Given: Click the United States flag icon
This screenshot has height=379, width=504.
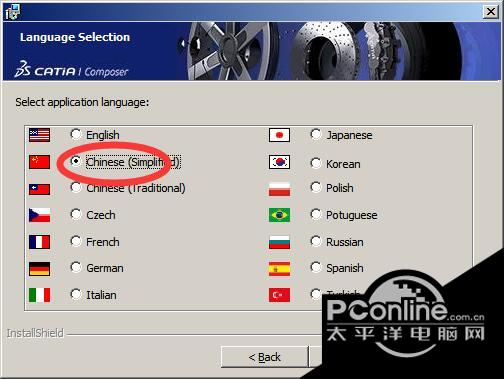Looking at the screenshot, I should point(39,135).
